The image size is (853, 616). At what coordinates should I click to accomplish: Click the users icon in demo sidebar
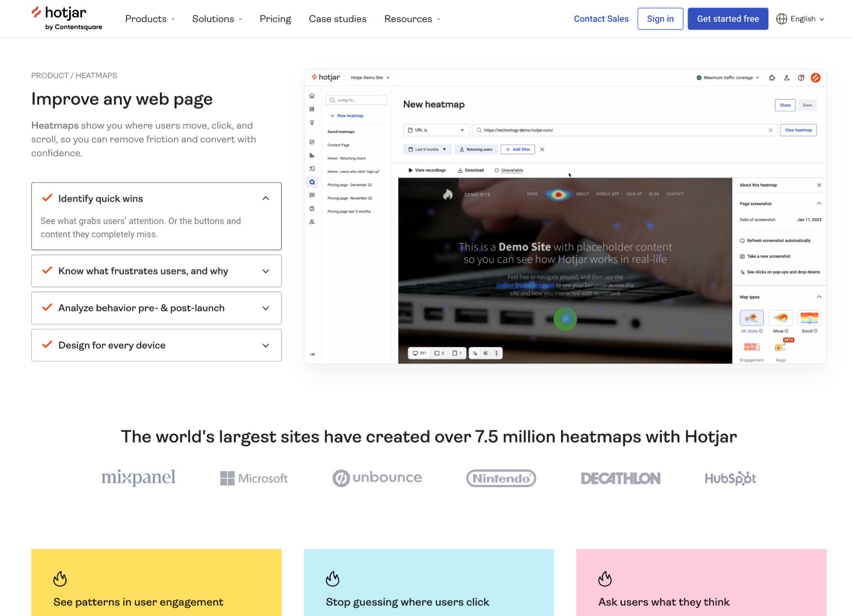click(312, 222)
